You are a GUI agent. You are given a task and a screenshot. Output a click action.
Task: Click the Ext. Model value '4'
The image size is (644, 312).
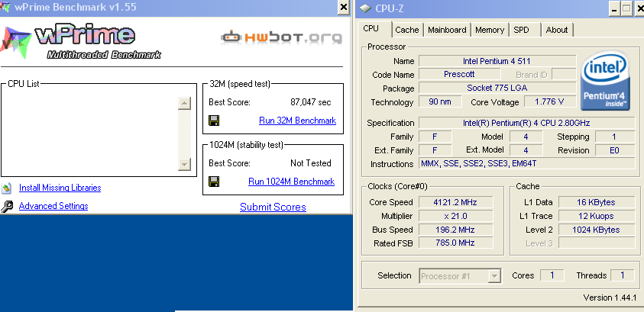526,150
